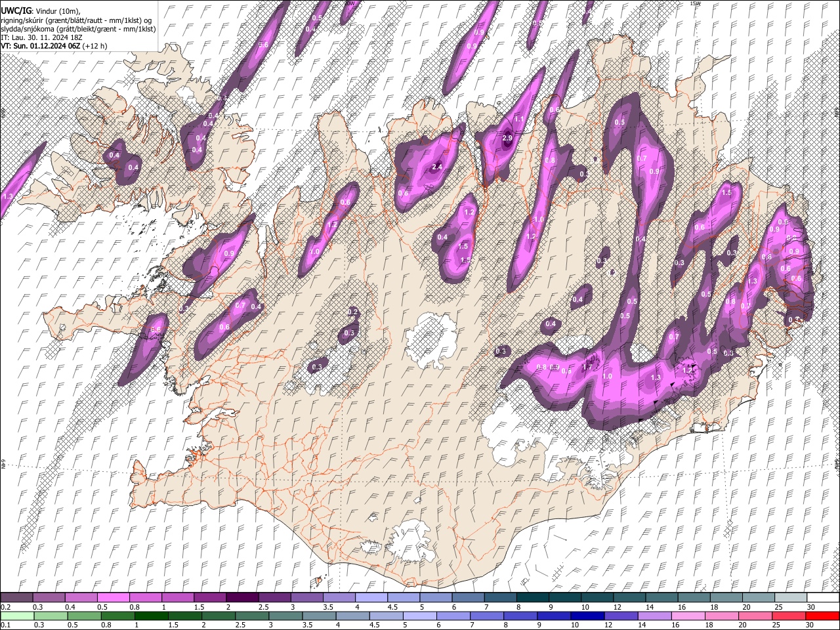Select upper legend swatch between 3 and 3.5
The image size is (840, 630).
[x=306, y=598]
